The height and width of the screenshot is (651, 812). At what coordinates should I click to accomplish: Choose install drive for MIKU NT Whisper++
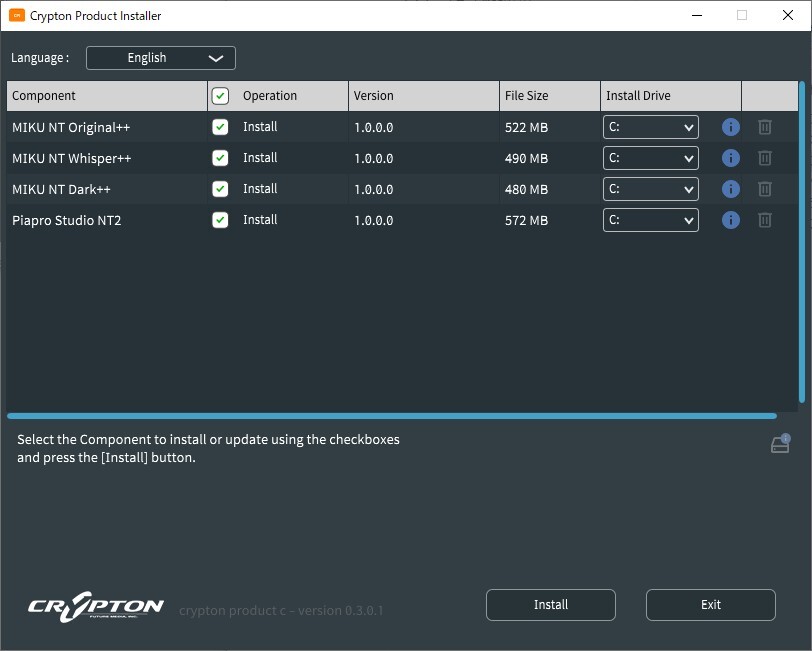(x=650, y=158)
